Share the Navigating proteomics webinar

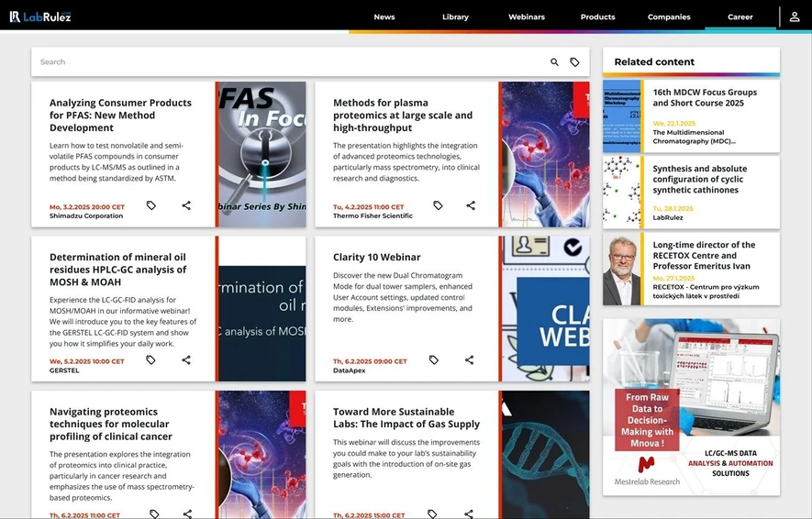187,513
